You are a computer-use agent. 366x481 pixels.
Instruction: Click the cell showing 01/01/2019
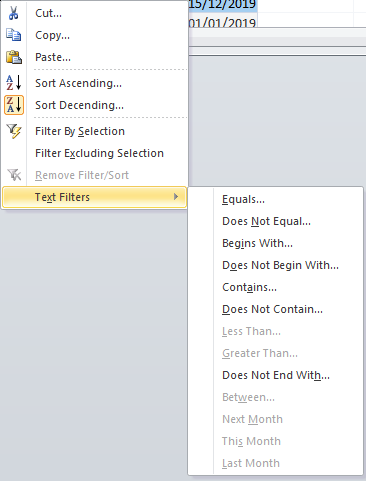coord(223,21)
